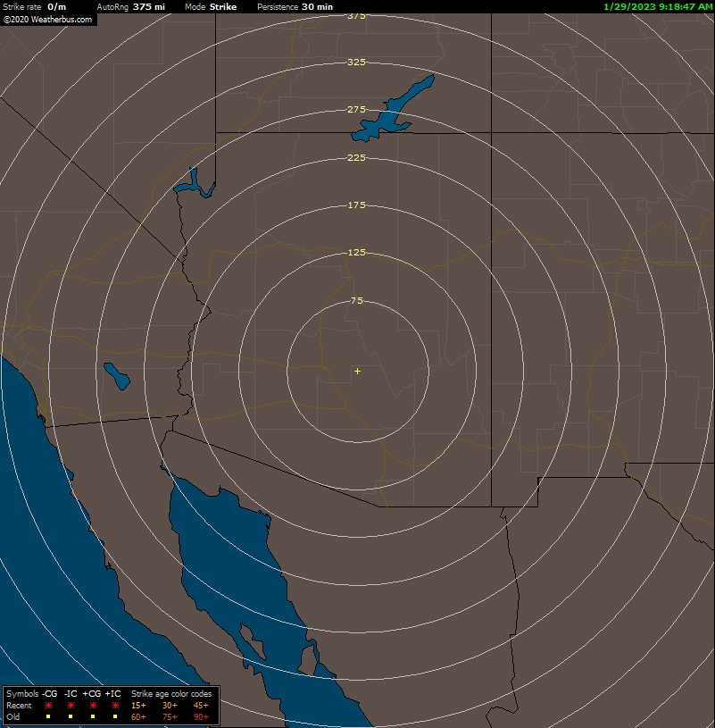Click the Old row label in legend
Image resolution: width=715 pixels, height=728 pixels.
(x=12, y=717)
